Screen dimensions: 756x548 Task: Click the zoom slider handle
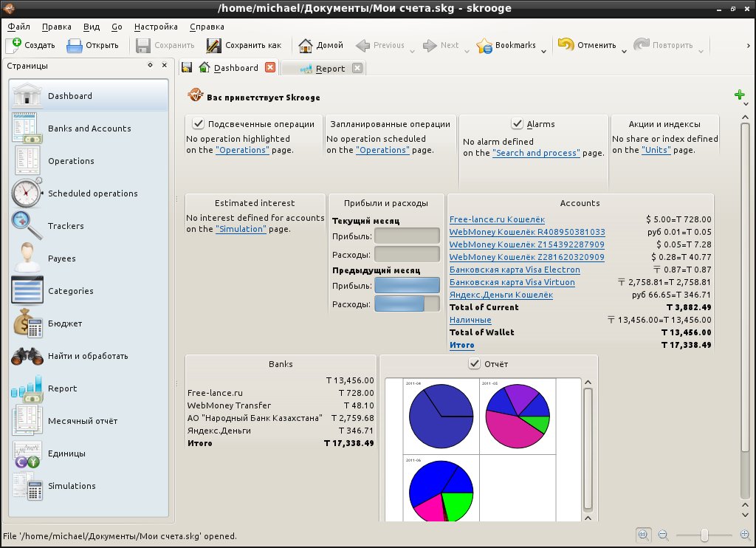[704, 535]
